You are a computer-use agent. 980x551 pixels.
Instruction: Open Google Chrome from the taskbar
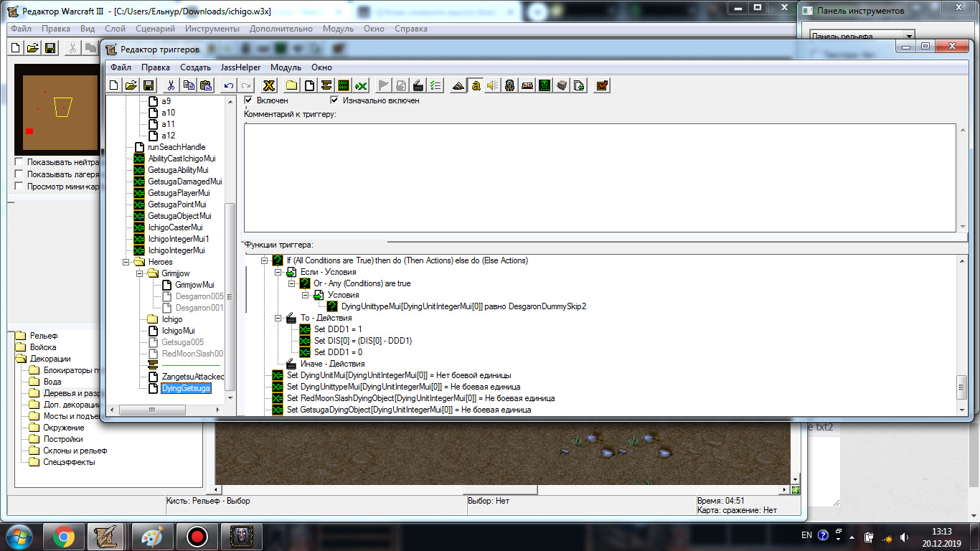pos(63,537)
